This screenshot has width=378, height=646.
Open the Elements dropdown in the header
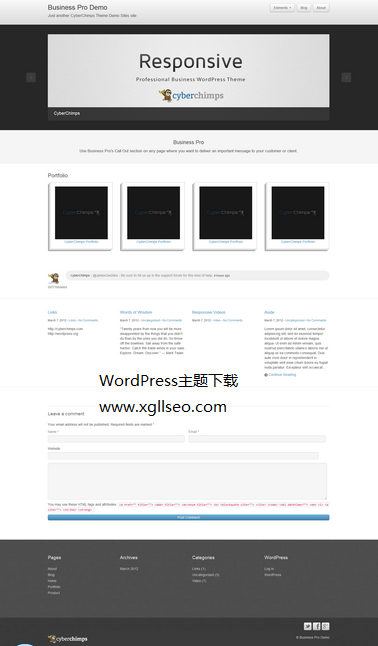pos(282,8)
